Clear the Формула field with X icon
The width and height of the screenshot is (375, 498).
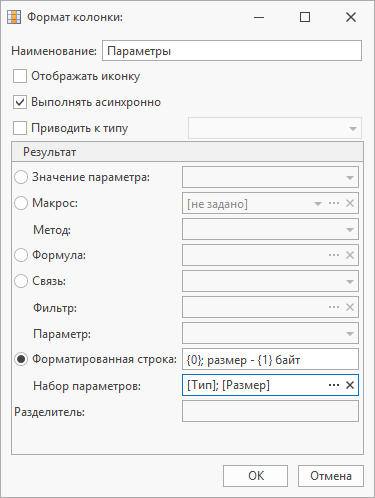(x=350, y=255)
